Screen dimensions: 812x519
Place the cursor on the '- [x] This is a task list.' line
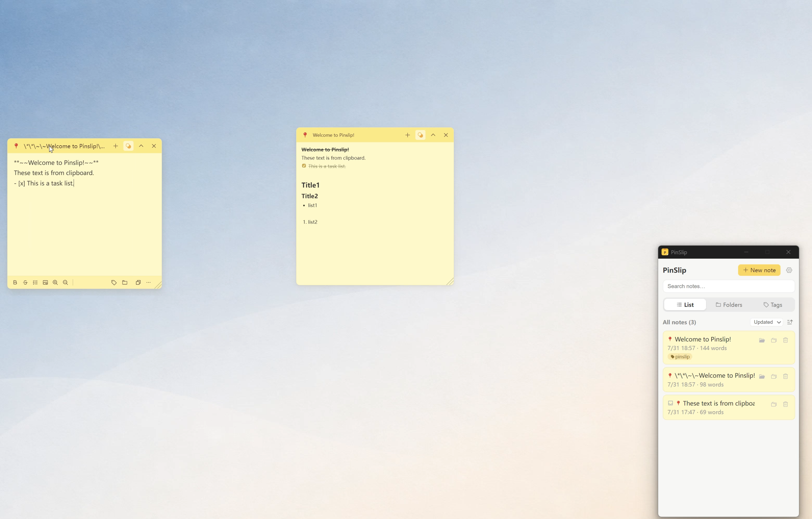(x=44, y=183)
